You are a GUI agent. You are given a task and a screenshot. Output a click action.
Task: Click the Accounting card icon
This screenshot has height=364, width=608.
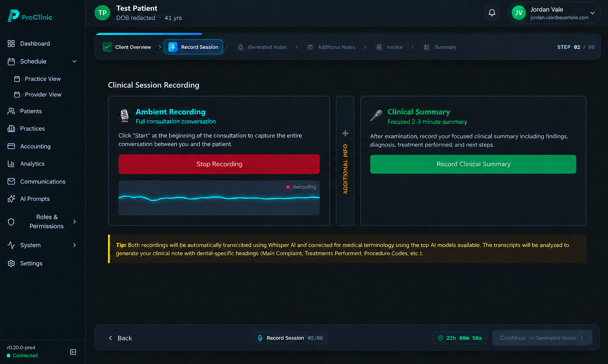(x=11, y=146)
